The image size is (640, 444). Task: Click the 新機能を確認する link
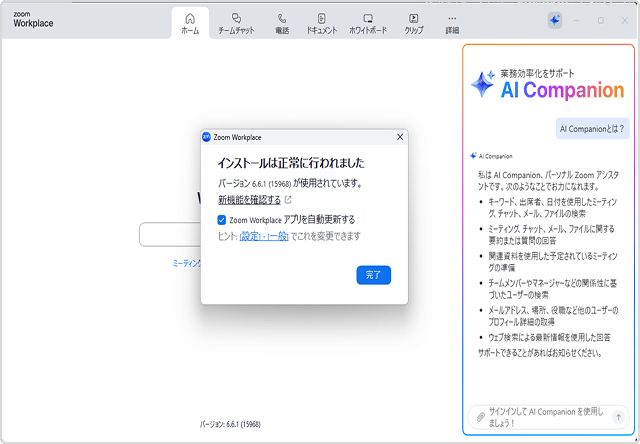point(249,200)
